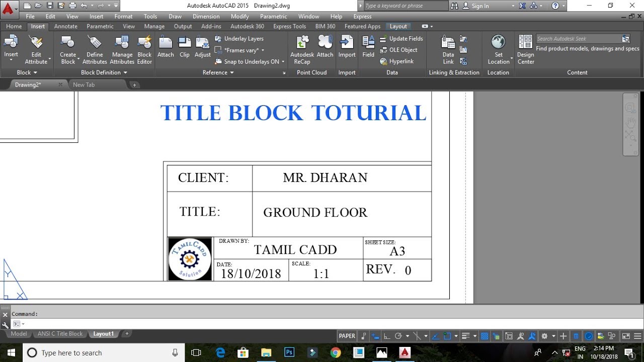Click the command line input field
644x362 pixels.
pos(327,324)
